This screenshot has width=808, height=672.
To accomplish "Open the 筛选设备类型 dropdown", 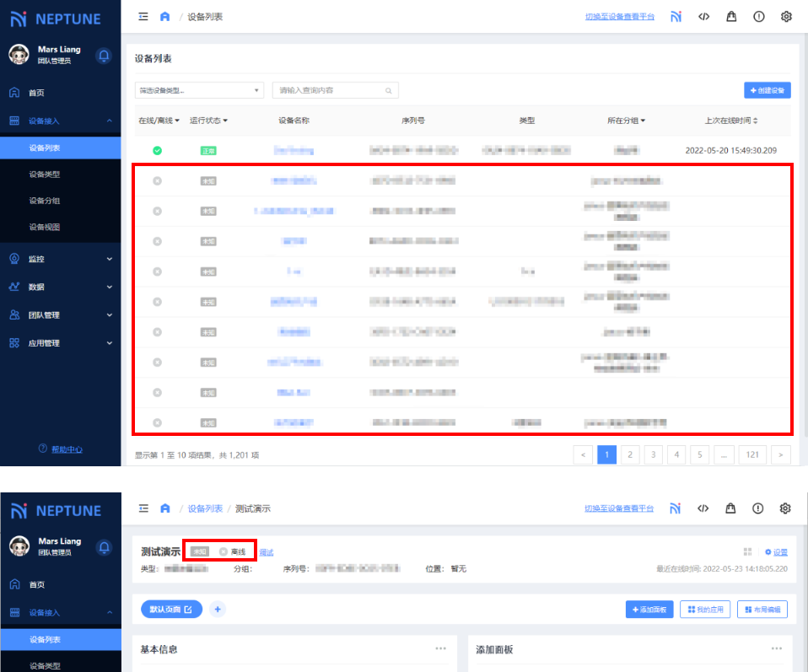I will (x=199, y=90).
